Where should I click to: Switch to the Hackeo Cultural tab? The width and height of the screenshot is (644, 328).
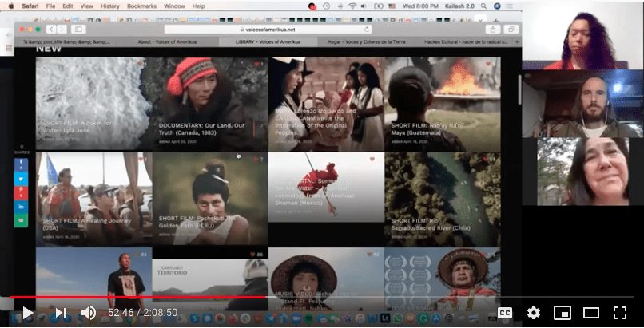465,41
